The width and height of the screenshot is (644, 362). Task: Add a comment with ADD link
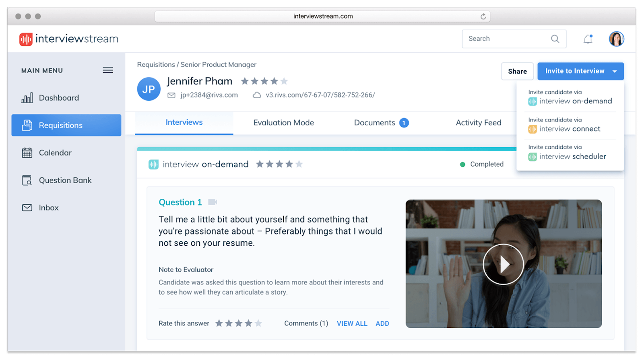pyautogui.click(x=382, y=323)
